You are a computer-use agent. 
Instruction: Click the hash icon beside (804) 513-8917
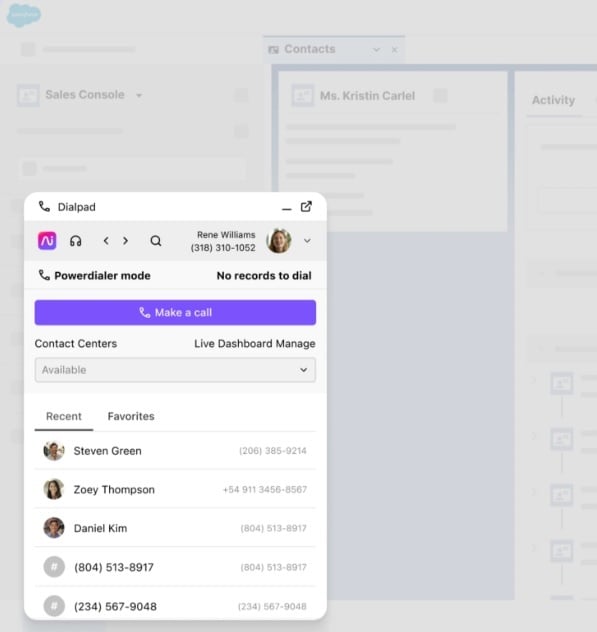point(54,567)
